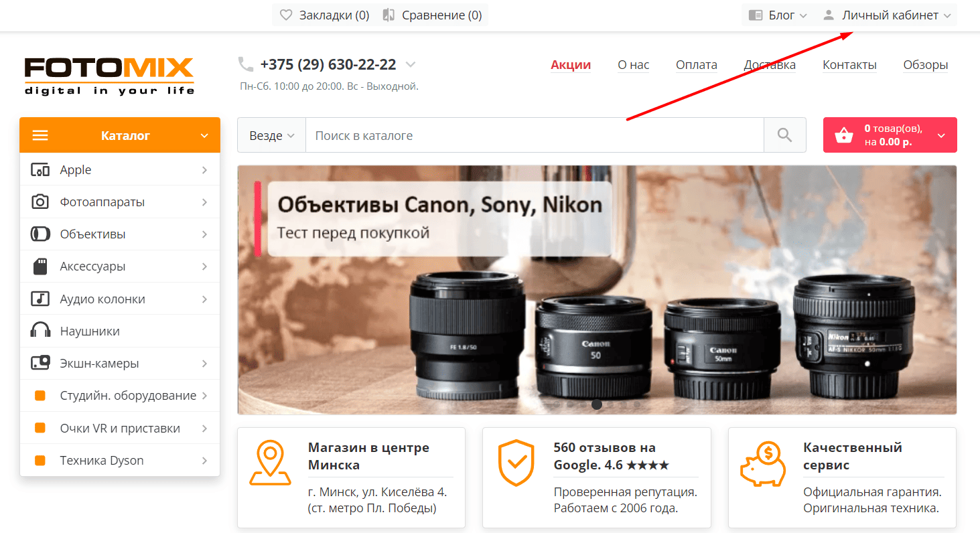The image size is (980, 533).
Task: Click the memory card icon for Аксессуары
Action: click(40, 266)
